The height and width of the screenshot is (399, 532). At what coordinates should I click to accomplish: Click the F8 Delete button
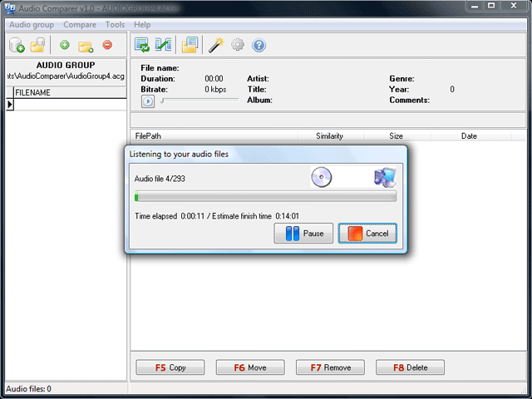[410, 367]
